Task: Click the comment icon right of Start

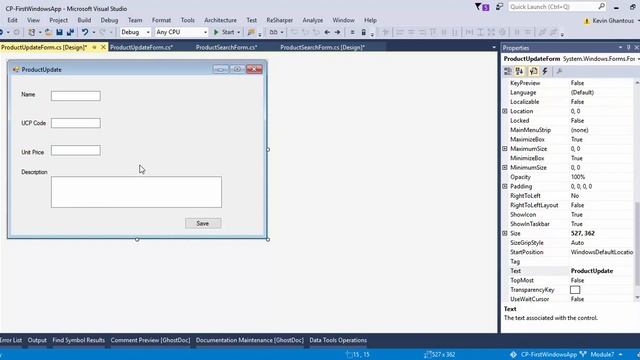Action: pyautogui.click(x=251, y=32)
